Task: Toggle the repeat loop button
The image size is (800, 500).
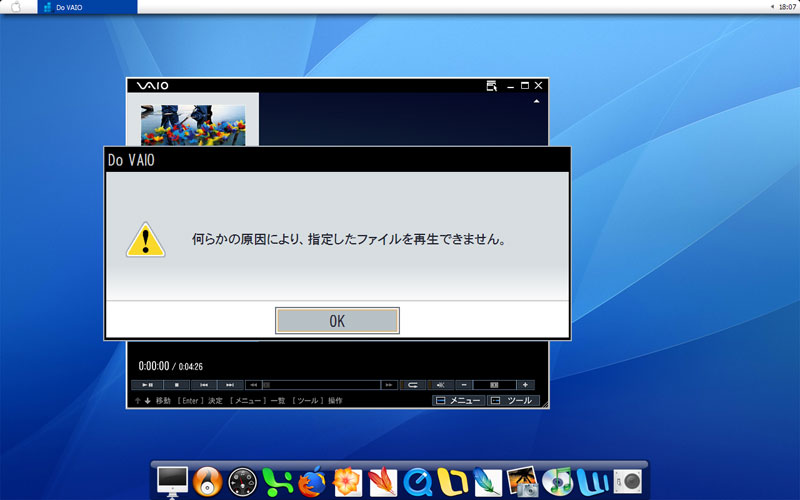Action: point(413,385)
